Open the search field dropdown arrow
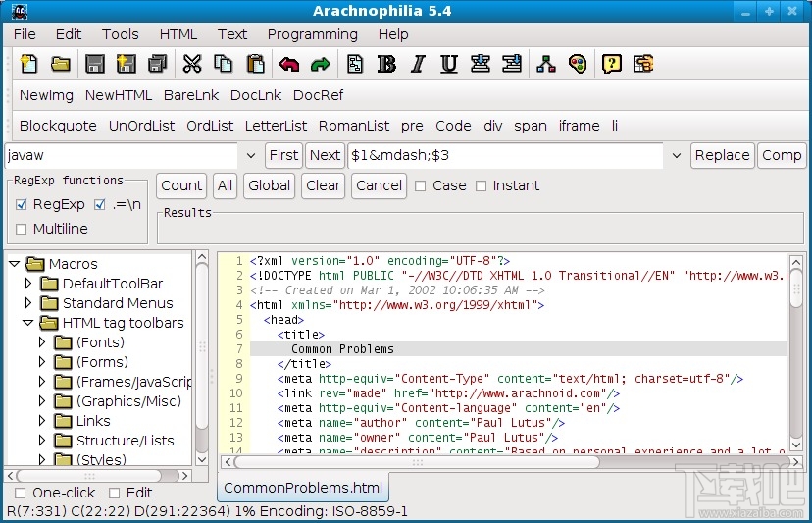The width and height of the screenshot is (812, 523). coord(250,155)
